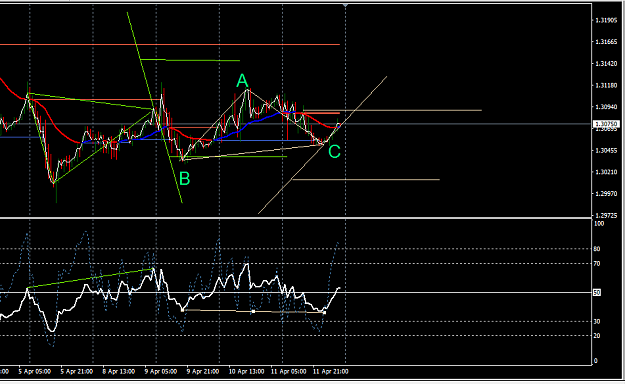Click time axis label 5 Apr 05:00
Screen dimensions: 625x384
coord(35,372)
